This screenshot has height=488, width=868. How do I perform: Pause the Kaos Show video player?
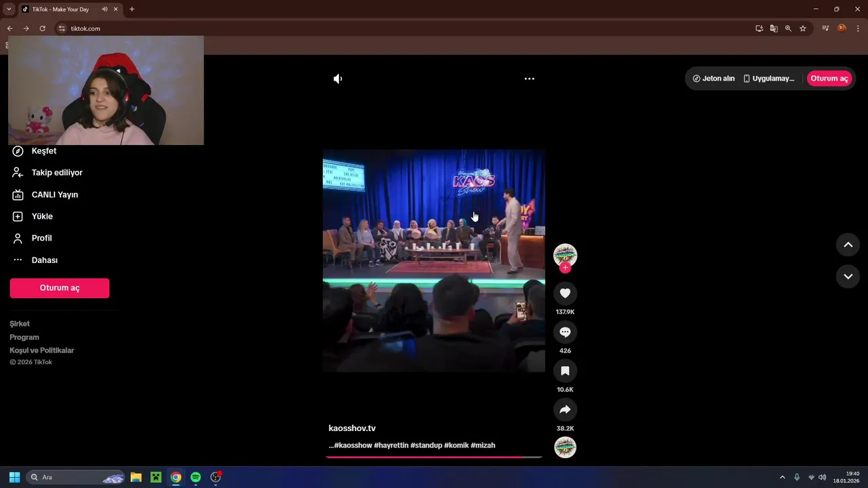[434, 261]
